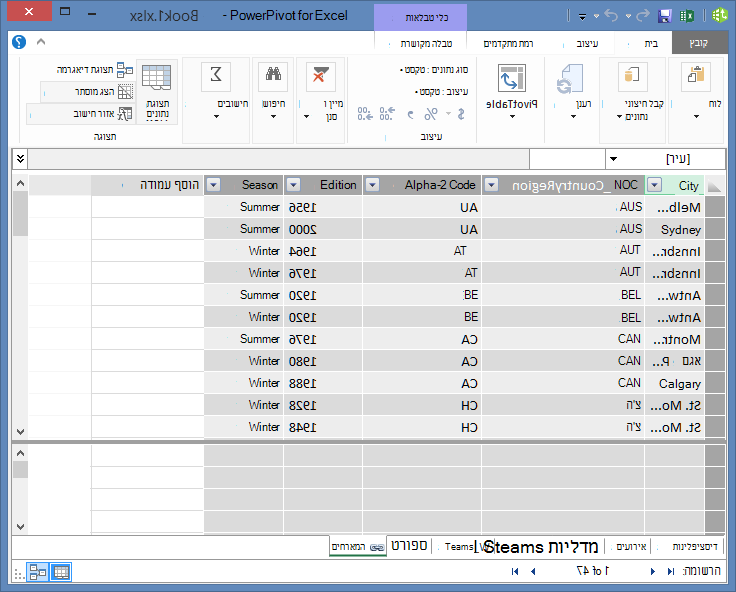Click select-all corner of table
The width and height of the screenshot is (736, 592).
714,185
